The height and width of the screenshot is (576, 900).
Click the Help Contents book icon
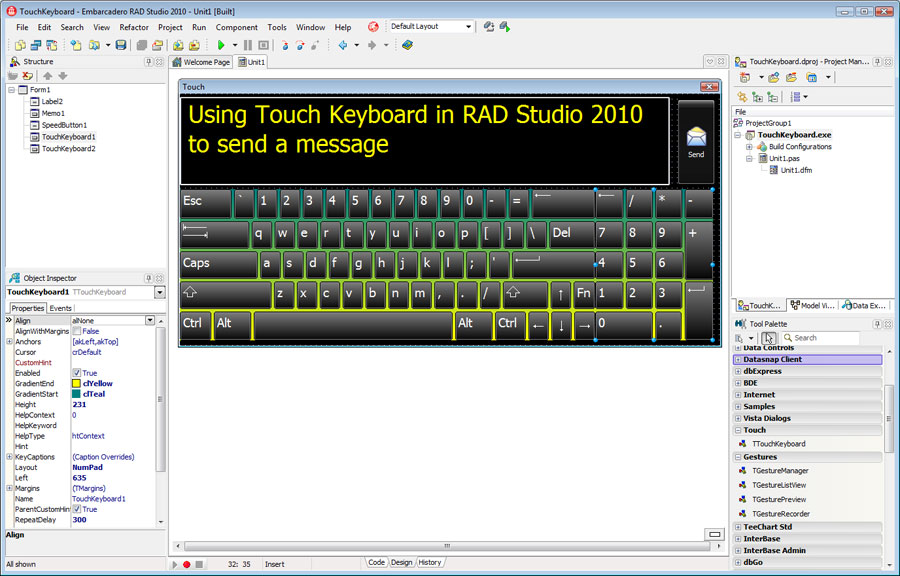[408, 45]
